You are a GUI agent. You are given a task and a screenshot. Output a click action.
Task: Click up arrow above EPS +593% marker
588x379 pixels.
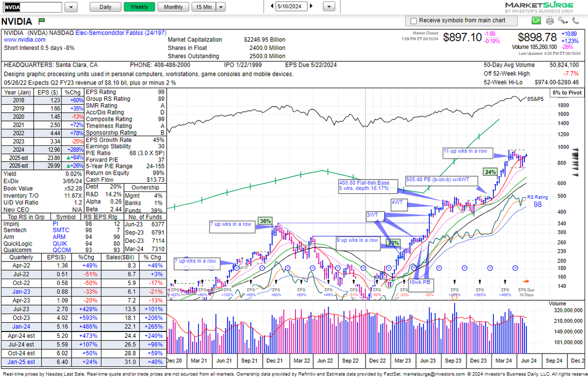479,282
